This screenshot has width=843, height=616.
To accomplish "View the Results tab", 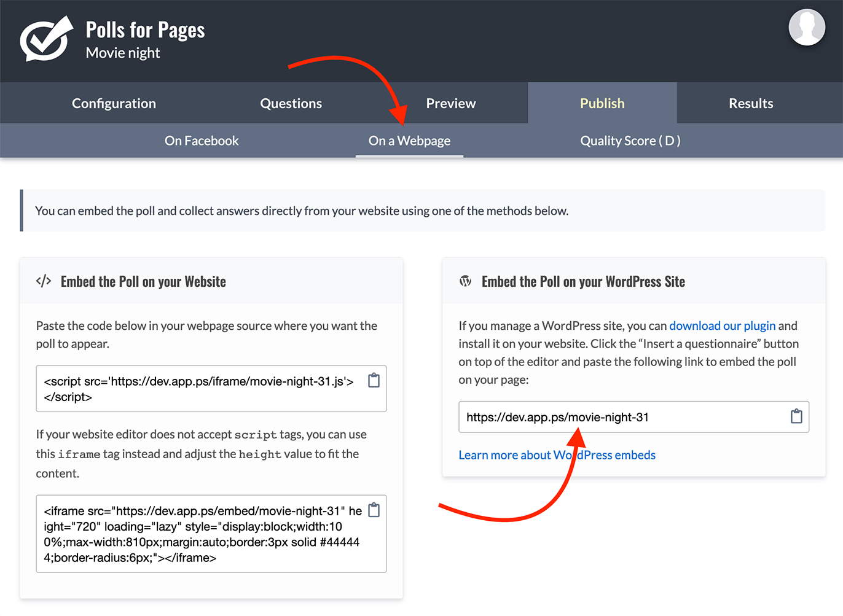I will pos(751,103).
